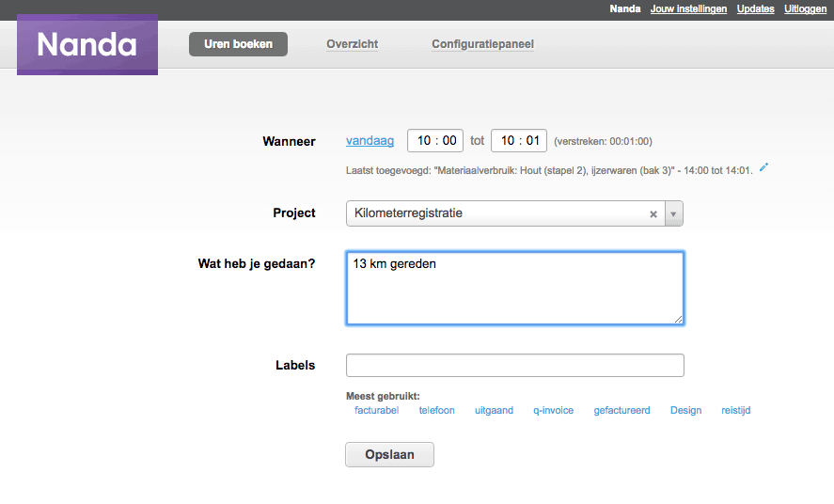Click the pencil edit icon after last entry
This screenshot has width=834, height=504.
click(763, 167)
